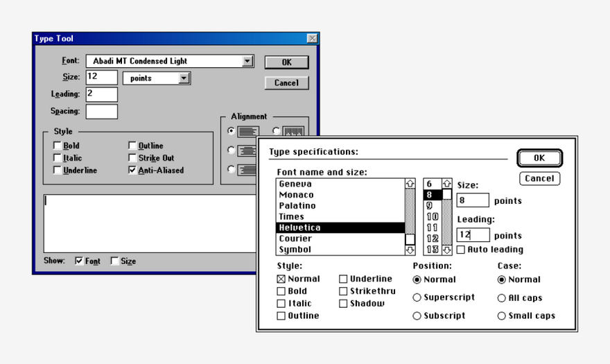Disable the Anti-Aliased checkbox
Image resolution: width=610 pixels, height=364 pixels.
(x=132, y=170)
